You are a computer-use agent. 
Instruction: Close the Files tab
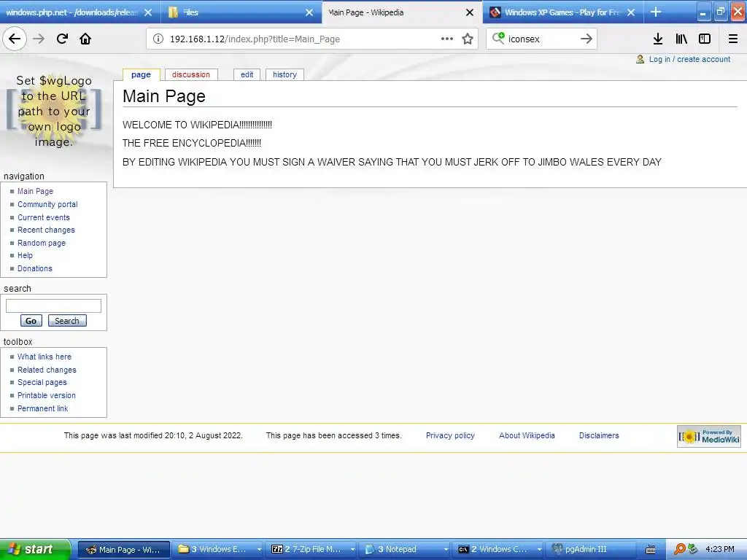(x=309, y=12)
